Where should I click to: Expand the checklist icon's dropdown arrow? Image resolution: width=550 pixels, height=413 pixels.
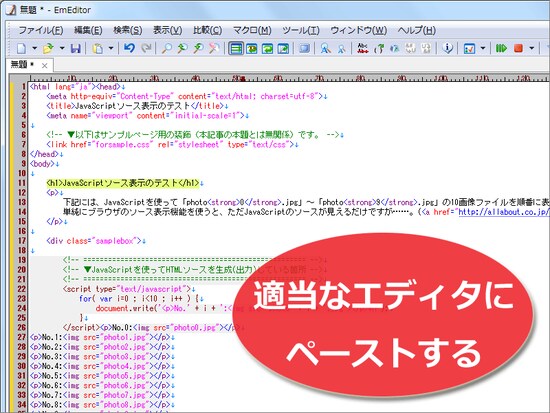pos(483,48)
